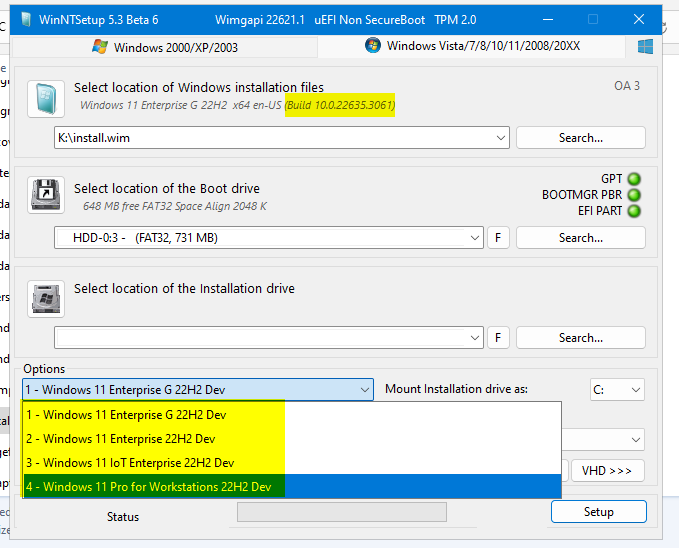Click the GPT green status light
This screenshot has height=548, width=679.
pyautogui.click(x=634, y=179)
